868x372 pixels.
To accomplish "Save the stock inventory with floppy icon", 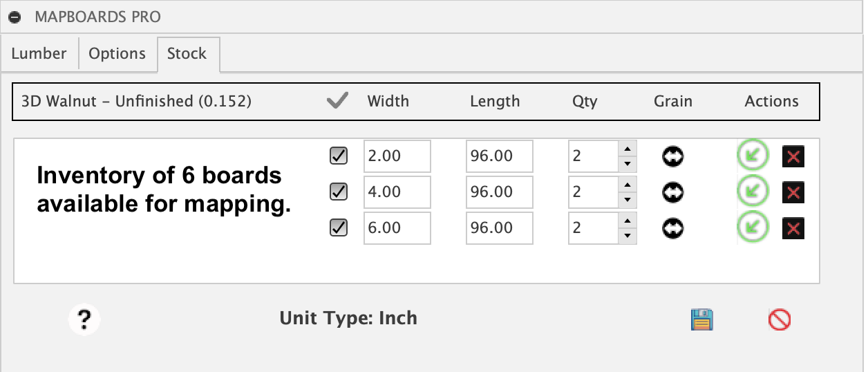I will (701, 319).
